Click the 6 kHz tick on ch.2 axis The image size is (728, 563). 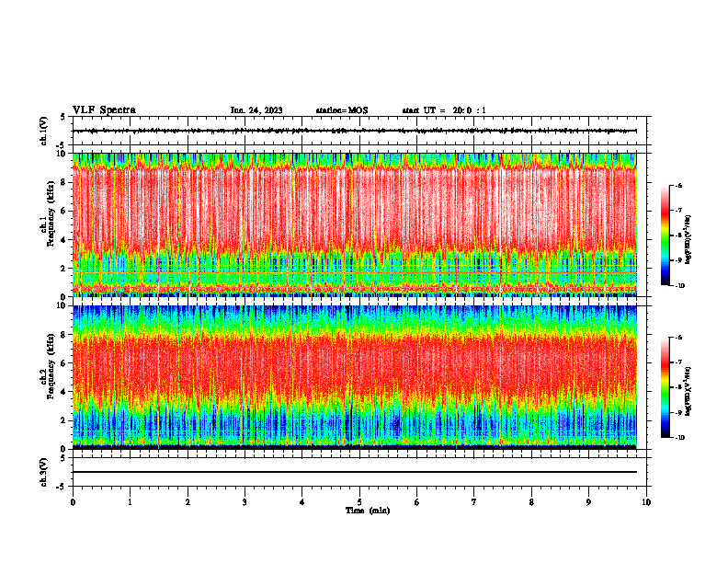64,362
